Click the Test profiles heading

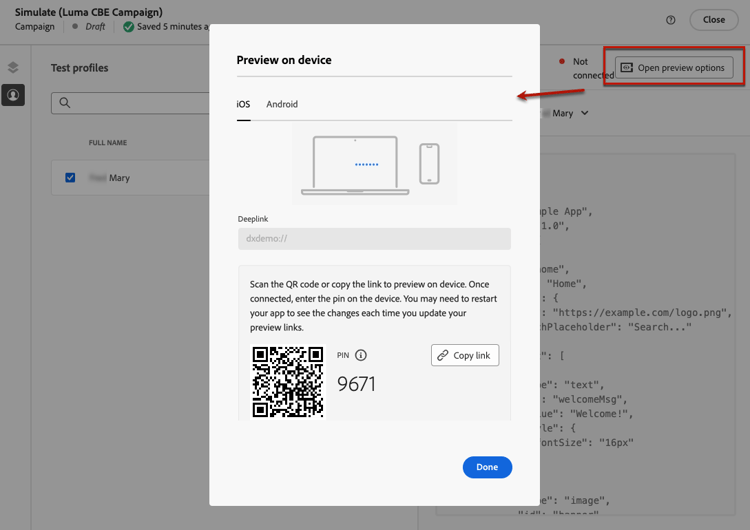click(x=79, y=68)
